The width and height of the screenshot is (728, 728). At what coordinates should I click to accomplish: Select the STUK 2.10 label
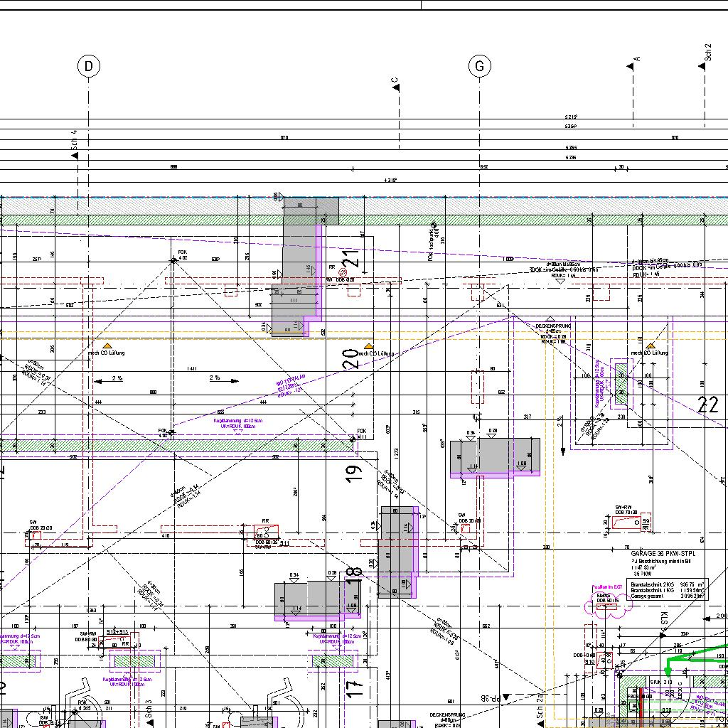pyautogui.click(x=661, y=682)
